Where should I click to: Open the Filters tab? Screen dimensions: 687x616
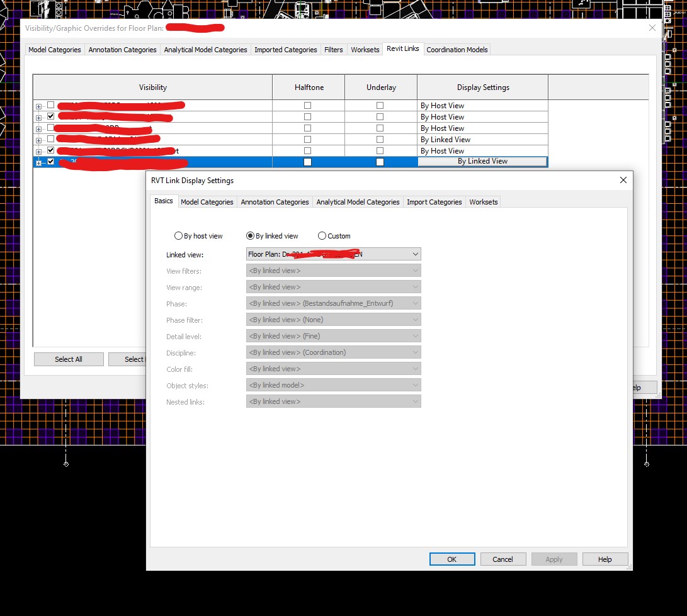click(333, 49)
